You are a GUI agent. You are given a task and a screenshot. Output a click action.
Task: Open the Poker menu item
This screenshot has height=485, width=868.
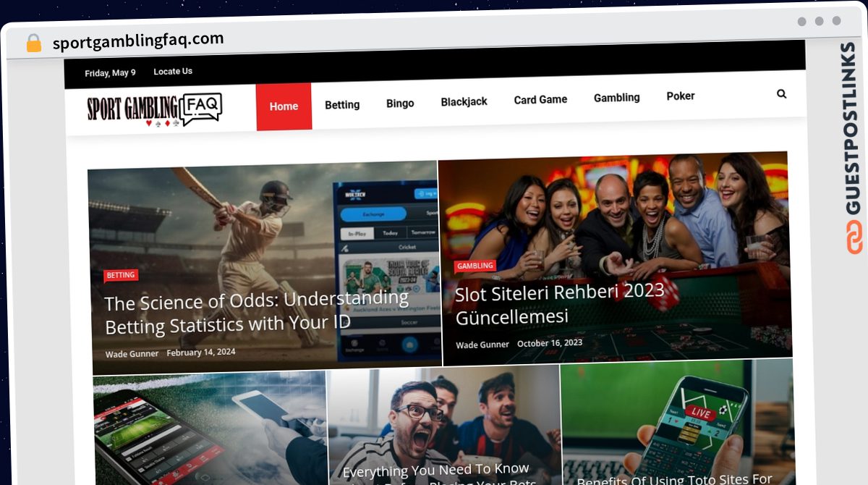pyautogui.click(x=681, y=96)
